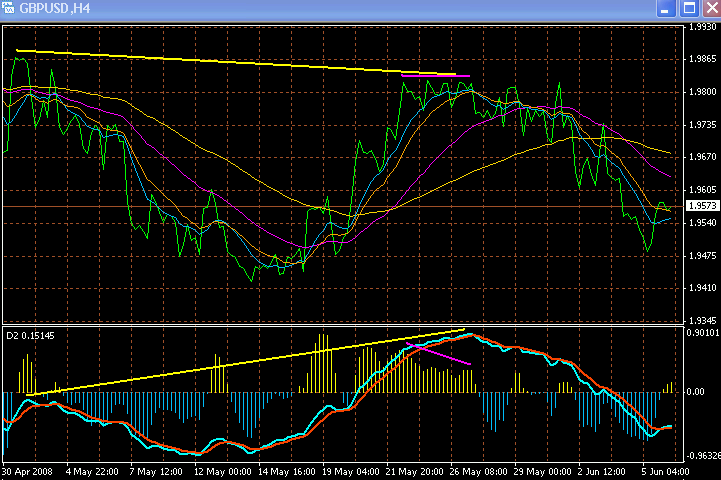The width and height of the screenshot is (721, 480).
Task: Close the GBPUSD,H4 chart window
Action: (712, 9)
